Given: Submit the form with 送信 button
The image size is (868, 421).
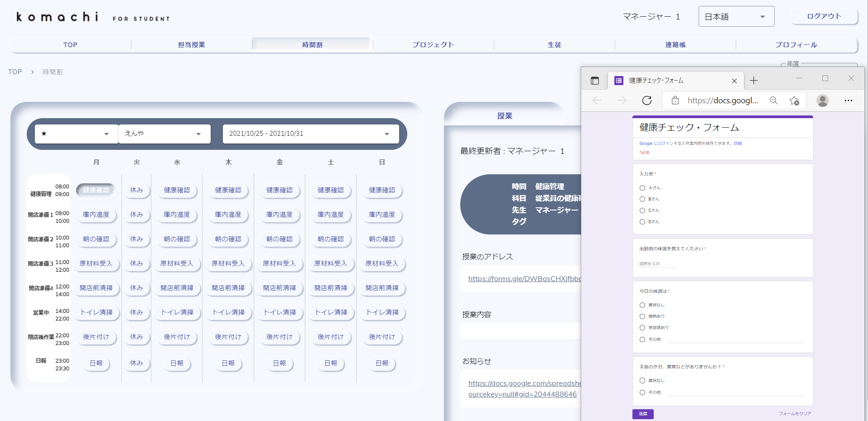Looking at the screenshot, I should (x=643, y=414).
